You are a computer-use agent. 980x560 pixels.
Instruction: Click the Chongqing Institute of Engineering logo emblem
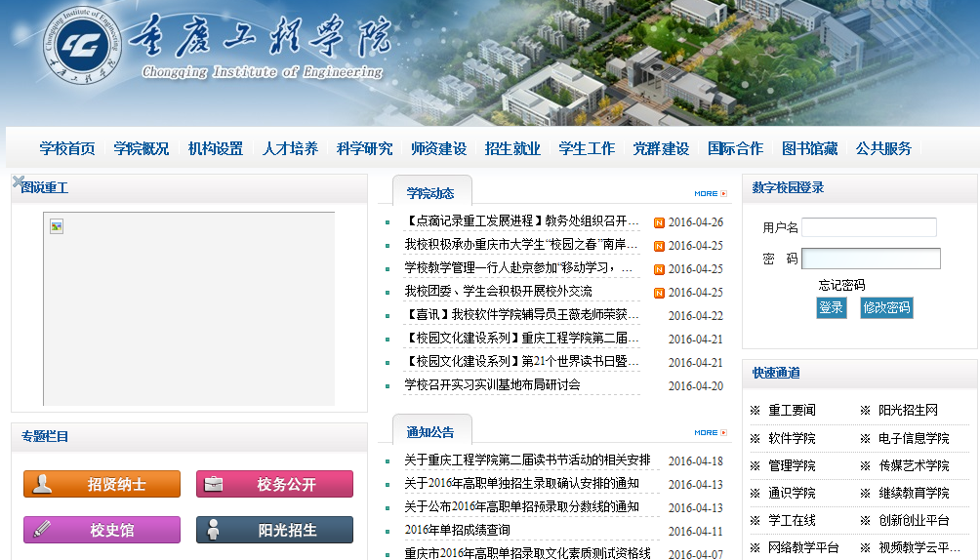pyautogui.click(x=82, y=46)
